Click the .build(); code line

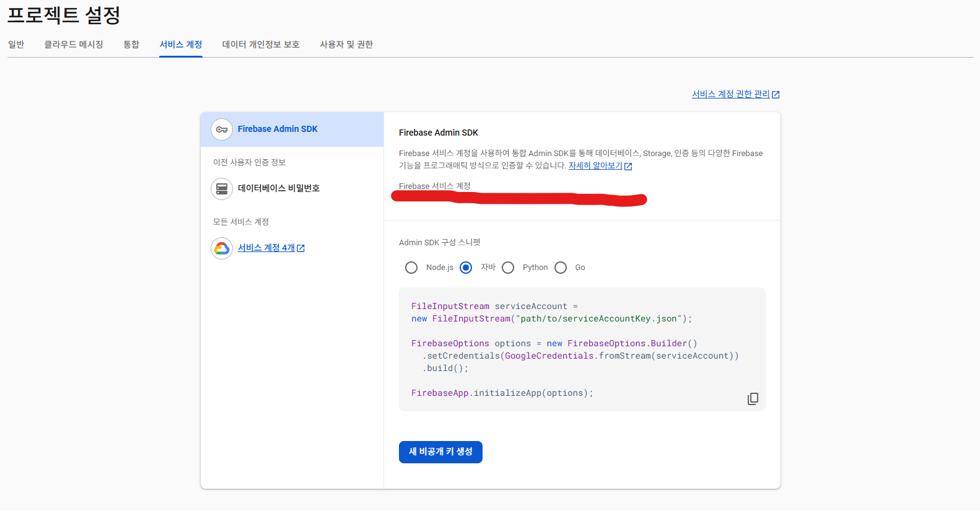[x=445, y=368]
